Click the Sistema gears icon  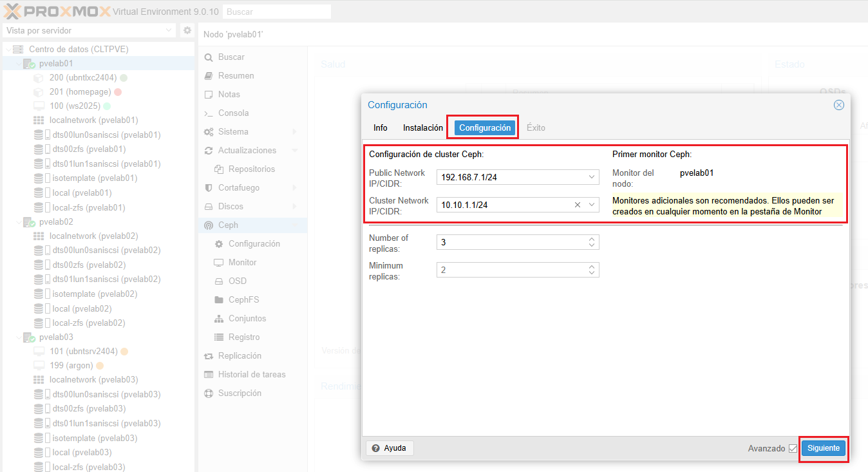click(209, 132)
